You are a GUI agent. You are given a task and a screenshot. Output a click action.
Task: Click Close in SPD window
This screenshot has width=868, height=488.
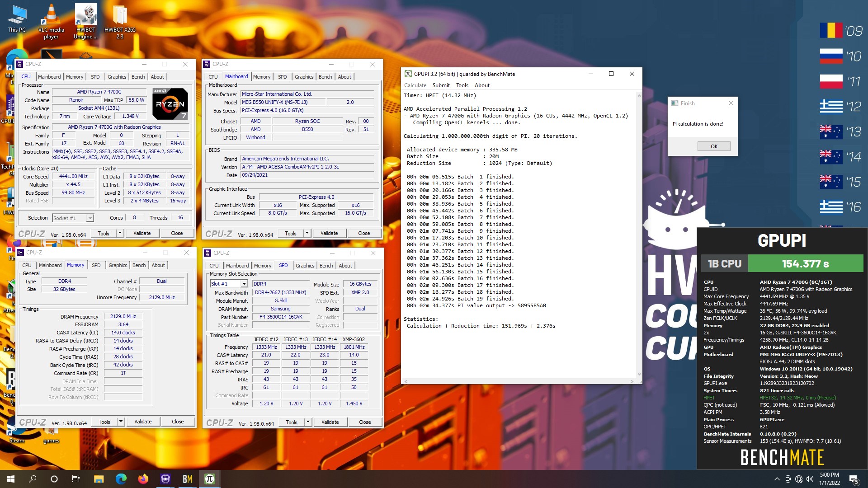365,422
